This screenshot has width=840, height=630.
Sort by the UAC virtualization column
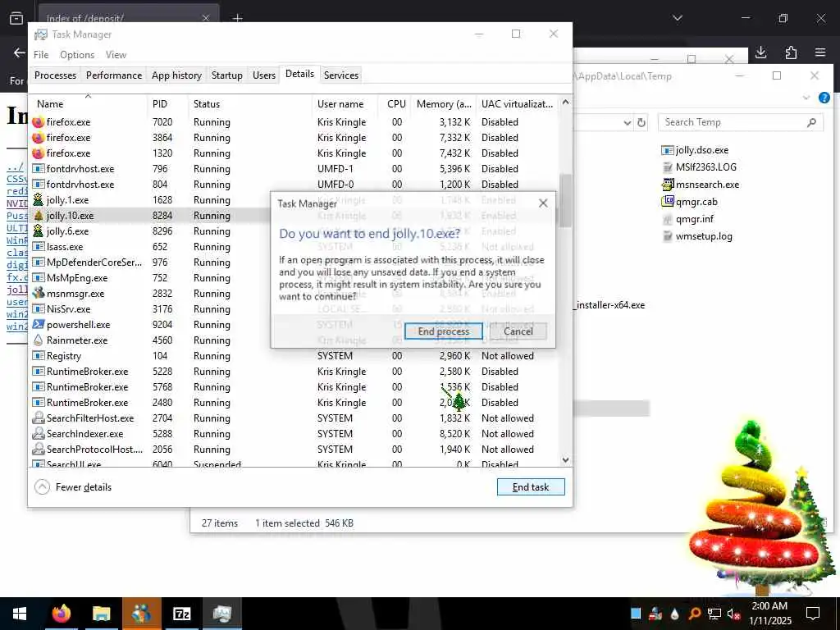[x=517, y=104]
